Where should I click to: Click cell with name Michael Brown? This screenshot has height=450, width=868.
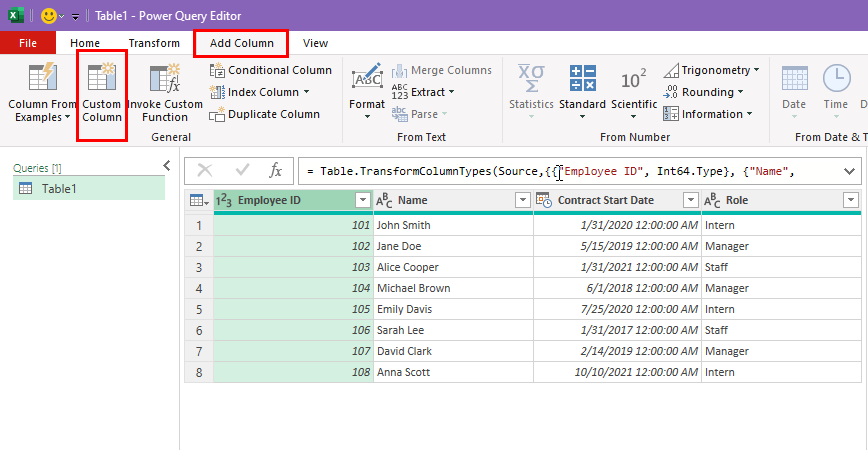[x=453, y=288]
